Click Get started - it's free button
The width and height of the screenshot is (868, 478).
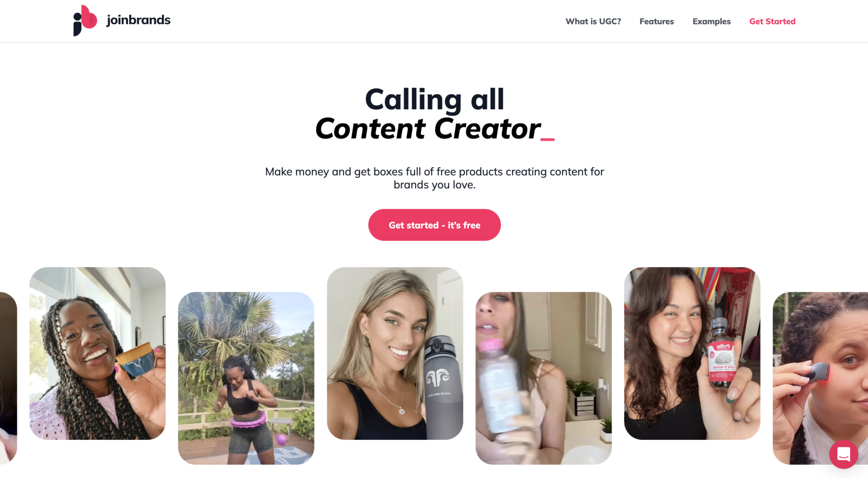[434, 224]
